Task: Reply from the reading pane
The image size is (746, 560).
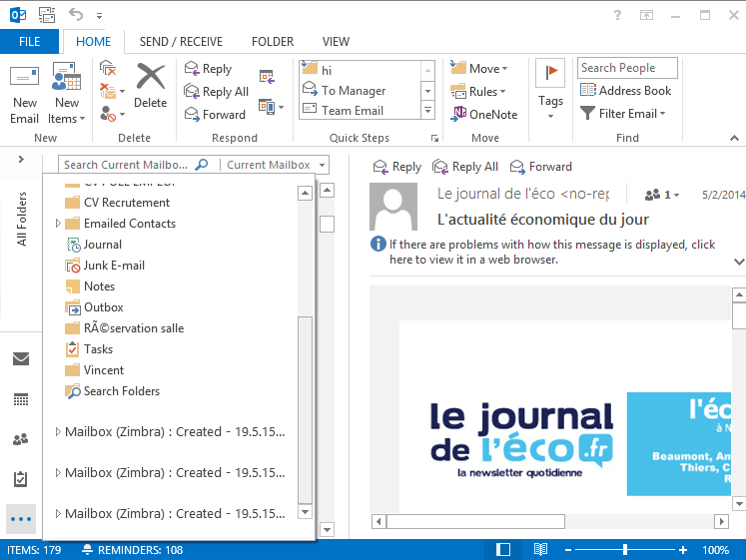Action: (397, 167)
